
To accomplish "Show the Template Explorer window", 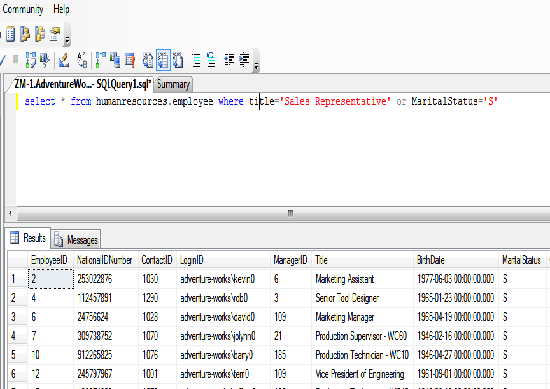I will tap(40, 34).
